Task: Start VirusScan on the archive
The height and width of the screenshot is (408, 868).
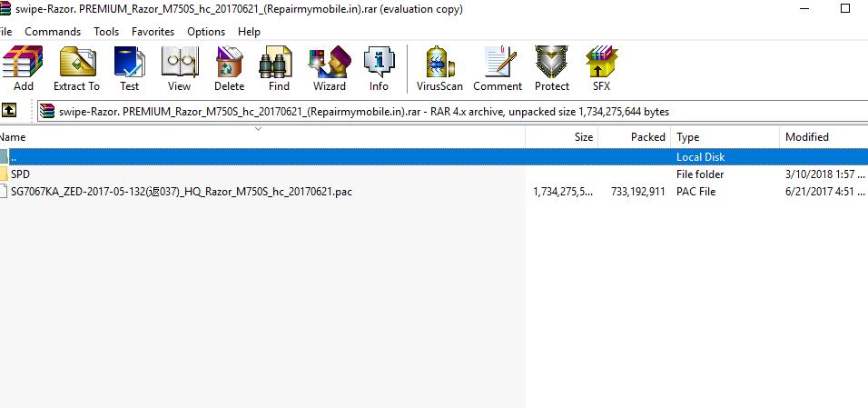Action: tap(439, 68)
